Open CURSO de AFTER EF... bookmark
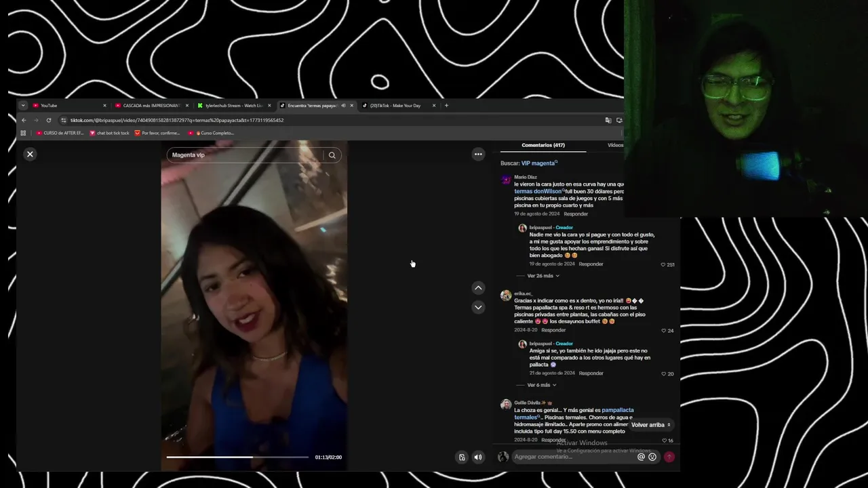This screenshot has height=488, width=868. point(60,133)
